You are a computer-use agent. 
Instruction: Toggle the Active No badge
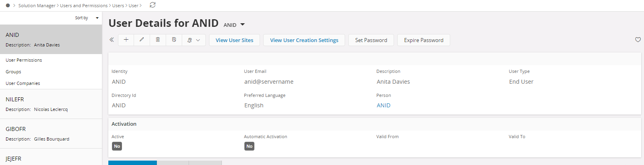(x=117, y=146)
